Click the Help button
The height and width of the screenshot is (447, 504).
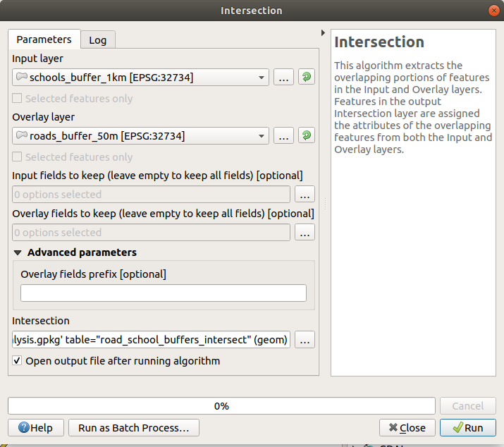35,427
